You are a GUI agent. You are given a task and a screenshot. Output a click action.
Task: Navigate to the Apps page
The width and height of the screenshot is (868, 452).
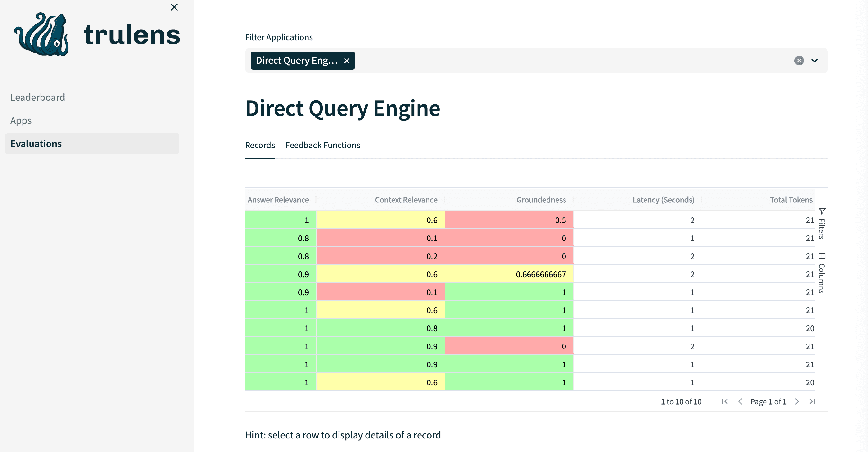[x=21, y=120]
